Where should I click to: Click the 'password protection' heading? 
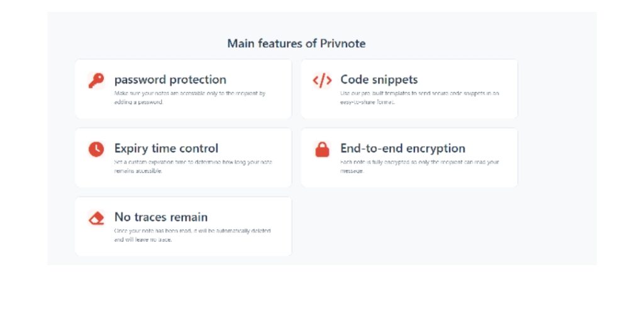[170, 79]
